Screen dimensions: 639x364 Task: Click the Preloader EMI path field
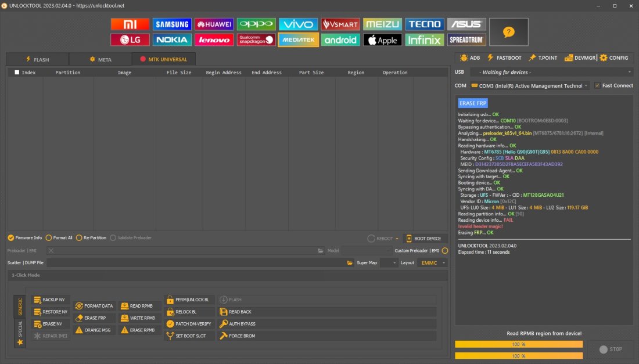tap(185, 251)
